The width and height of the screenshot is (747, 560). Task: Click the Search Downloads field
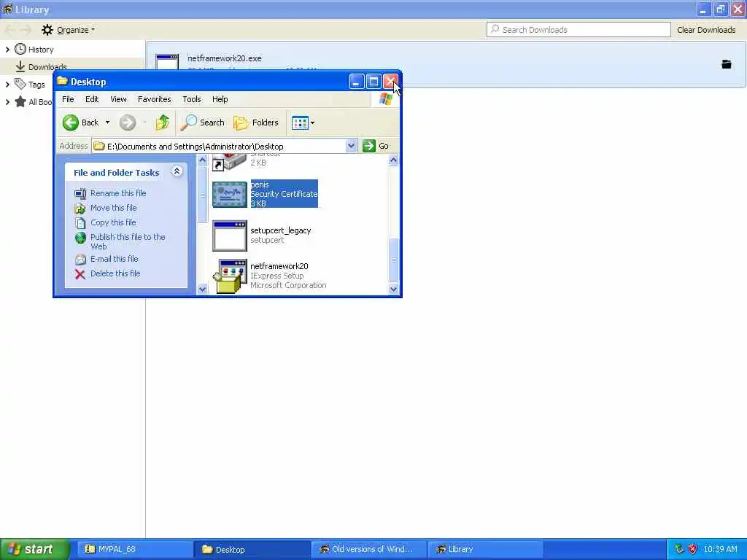[x=578, y=29]
